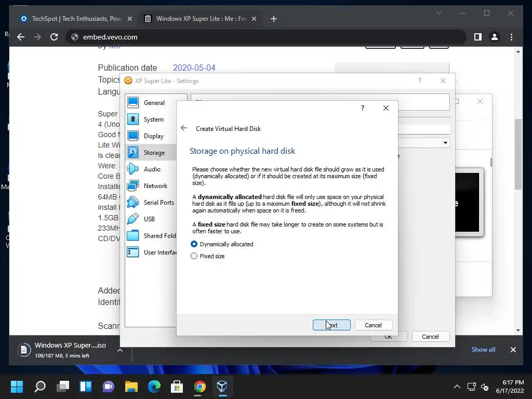Cancel the XP Super Lite Settings window
This screenshot has height=399, width=532.
pyautogui.click(x=430, y=337)
